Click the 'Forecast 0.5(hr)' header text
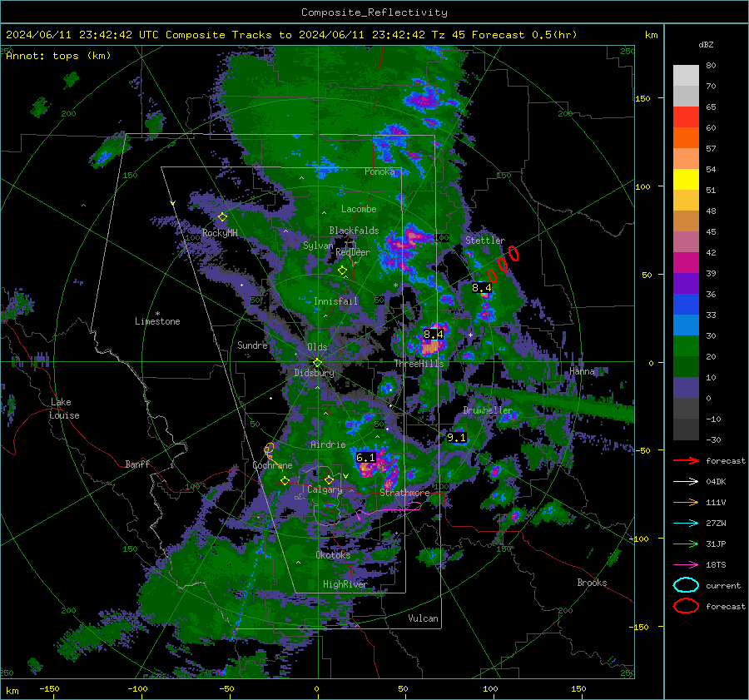 point(524,35)
